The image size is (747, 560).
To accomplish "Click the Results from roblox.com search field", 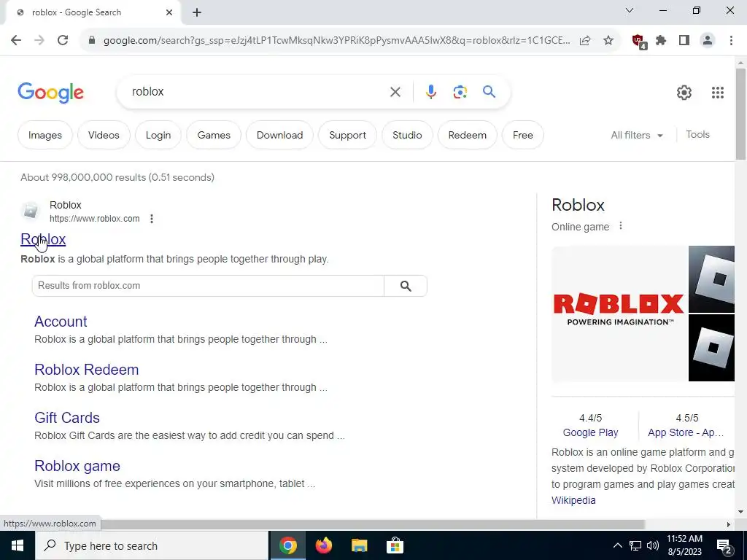I will pyautogui.click(x=208, y=286).
